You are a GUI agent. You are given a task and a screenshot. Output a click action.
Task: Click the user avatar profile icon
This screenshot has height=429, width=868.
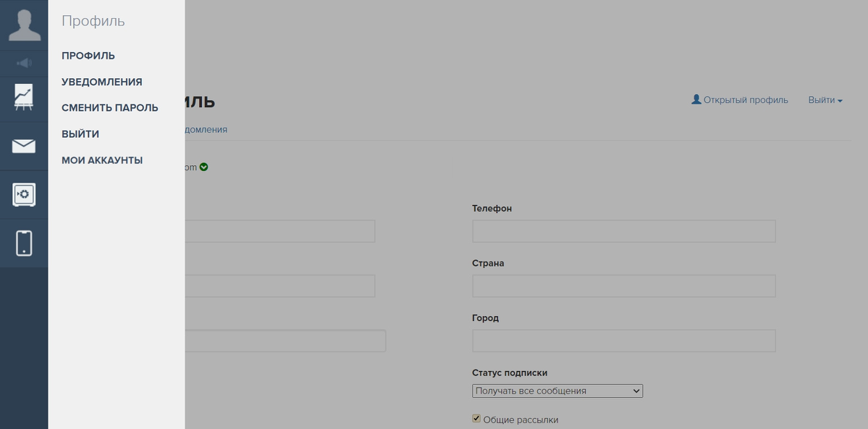[25, 25]
